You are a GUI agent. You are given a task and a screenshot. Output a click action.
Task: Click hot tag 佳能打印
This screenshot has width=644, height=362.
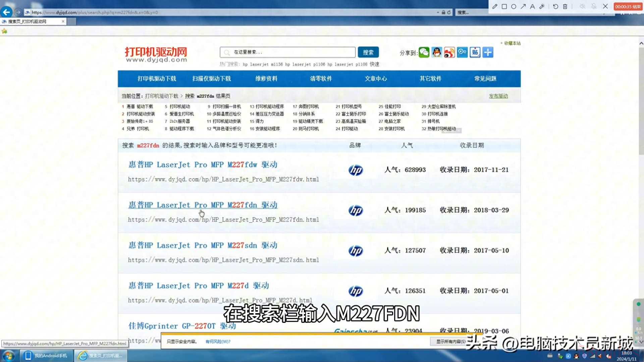(392, 106)
